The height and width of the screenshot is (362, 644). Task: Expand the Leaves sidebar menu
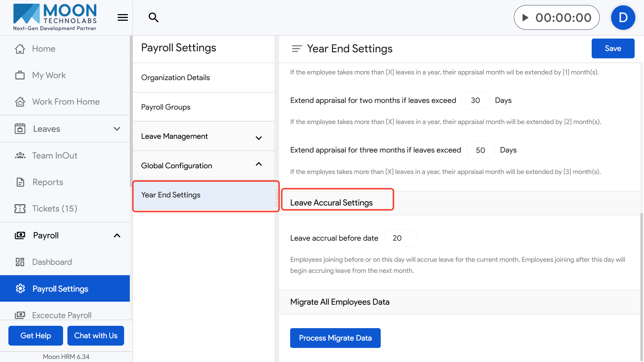click(117, 129)
